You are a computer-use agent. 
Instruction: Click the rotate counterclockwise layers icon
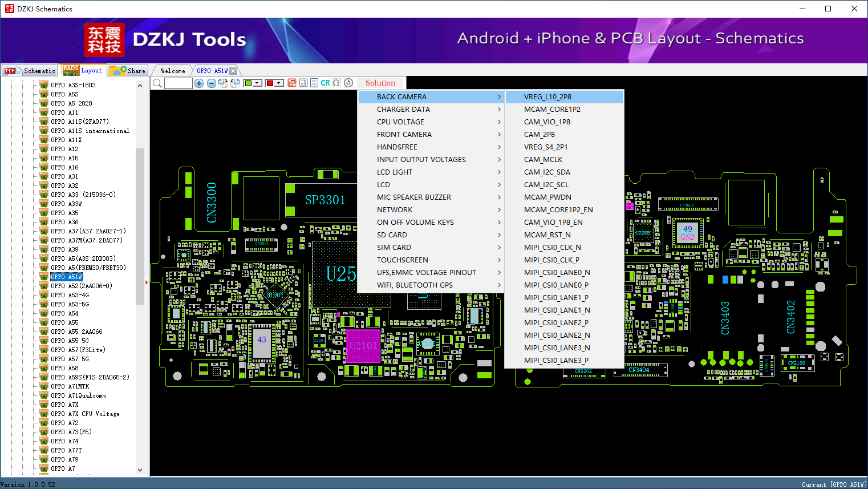[x=234, y=83]
